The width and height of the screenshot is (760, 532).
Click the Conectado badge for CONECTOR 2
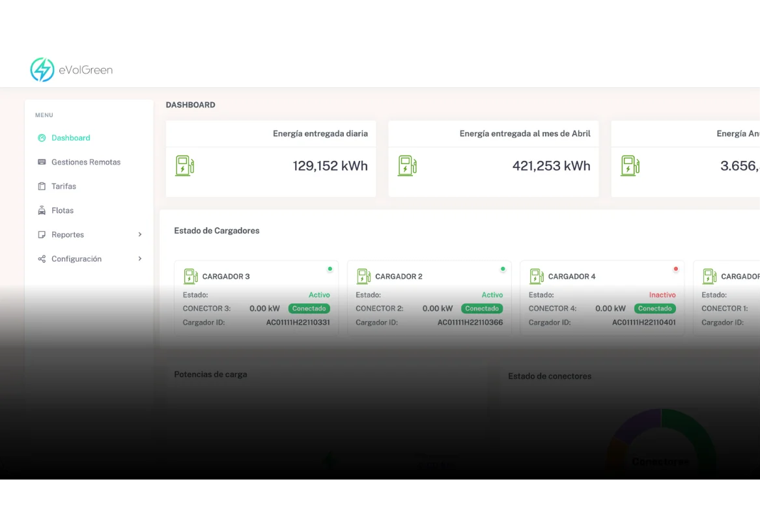point(482,308)
